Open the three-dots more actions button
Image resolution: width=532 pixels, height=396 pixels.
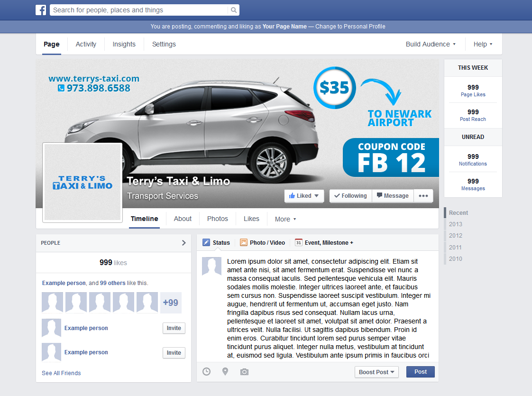click(423, 196)
